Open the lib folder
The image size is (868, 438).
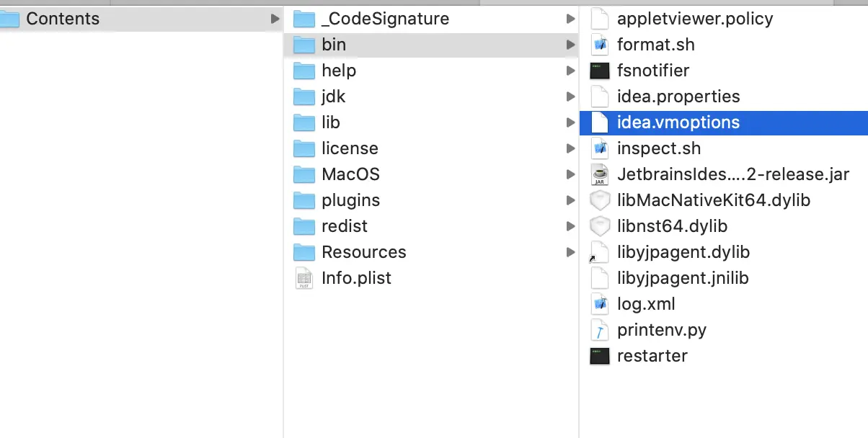(x=330, y=122)
